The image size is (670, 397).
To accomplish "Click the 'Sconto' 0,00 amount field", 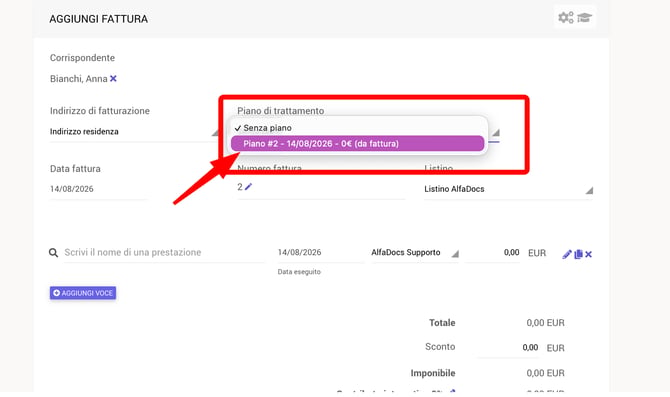I will tap(508, 347).
